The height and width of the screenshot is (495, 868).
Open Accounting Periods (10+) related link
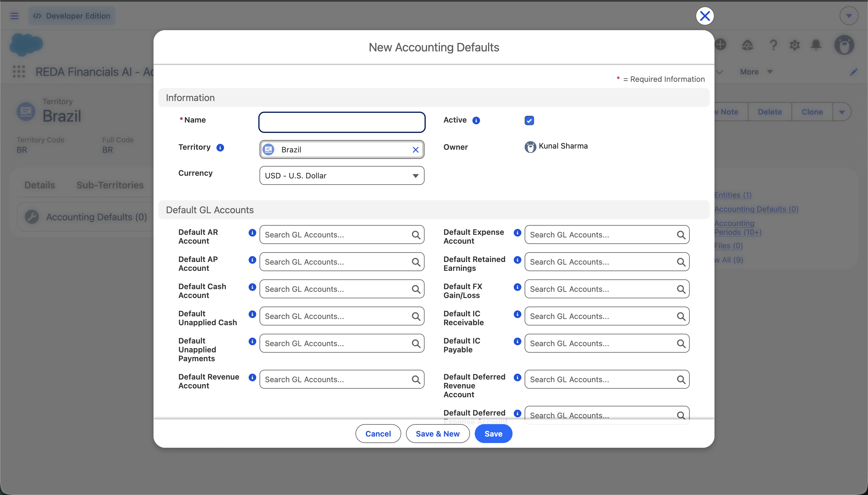pyautogui.click(x=738, y=227)
